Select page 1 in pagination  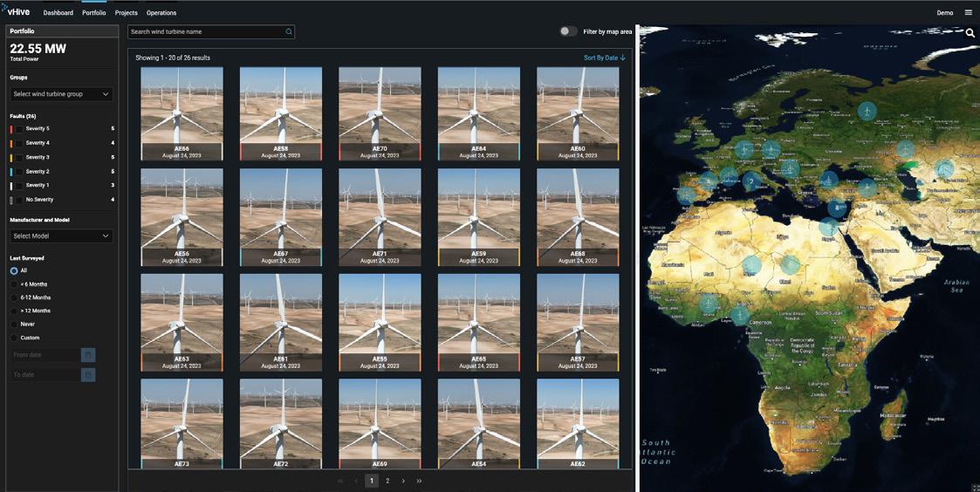click(372, 481)
